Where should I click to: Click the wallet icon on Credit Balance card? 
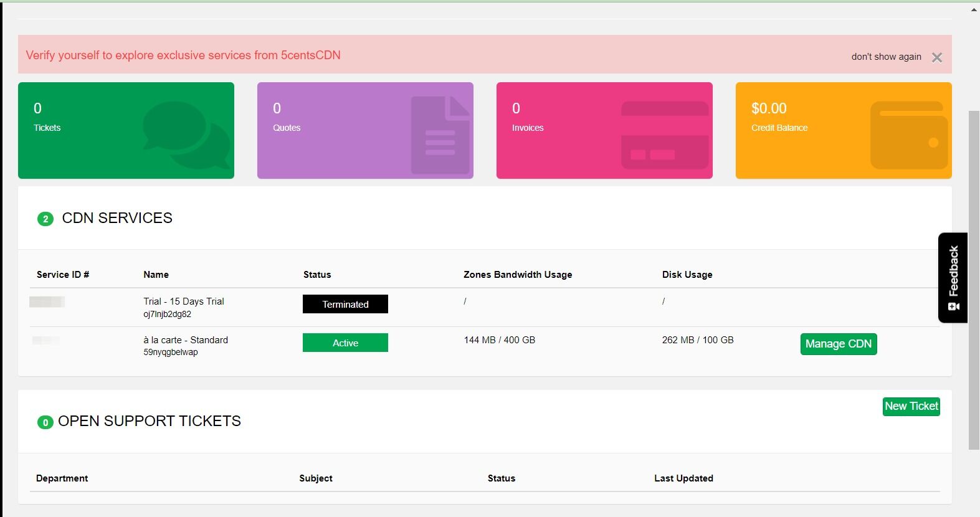[x=909, y=135]
